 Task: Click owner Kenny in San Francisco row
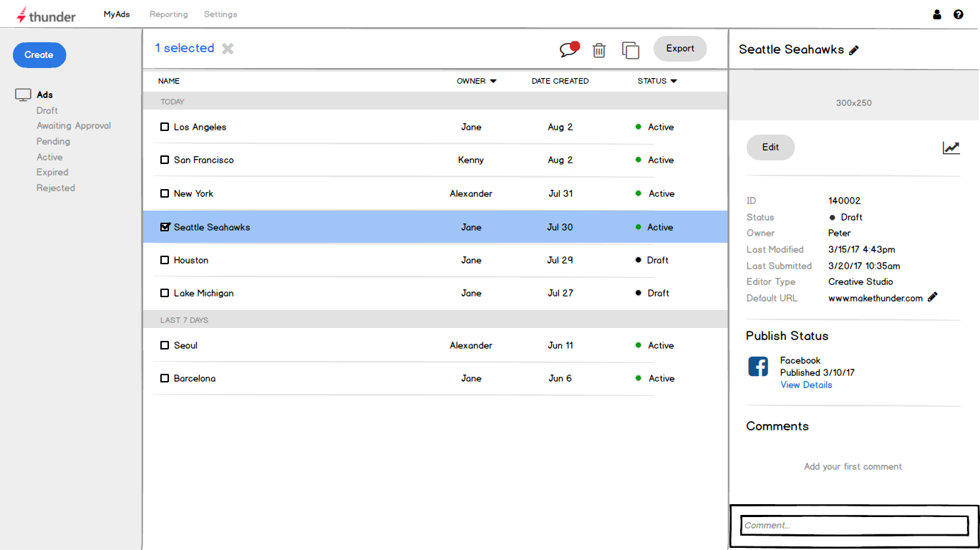coord(471,160)
